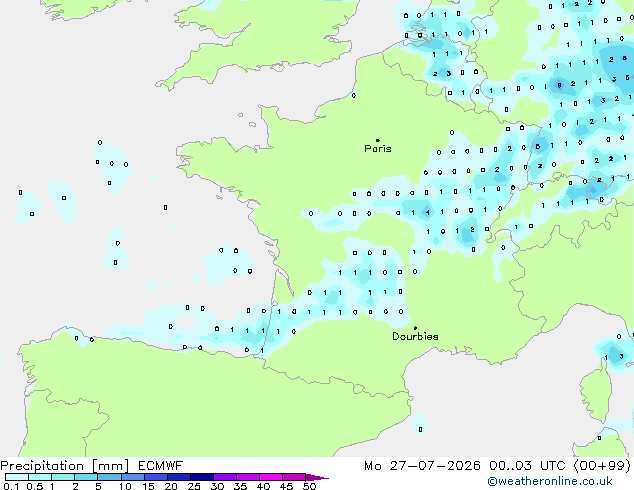Click the 'Mo 27-07-2026' date text

point(422,466)
